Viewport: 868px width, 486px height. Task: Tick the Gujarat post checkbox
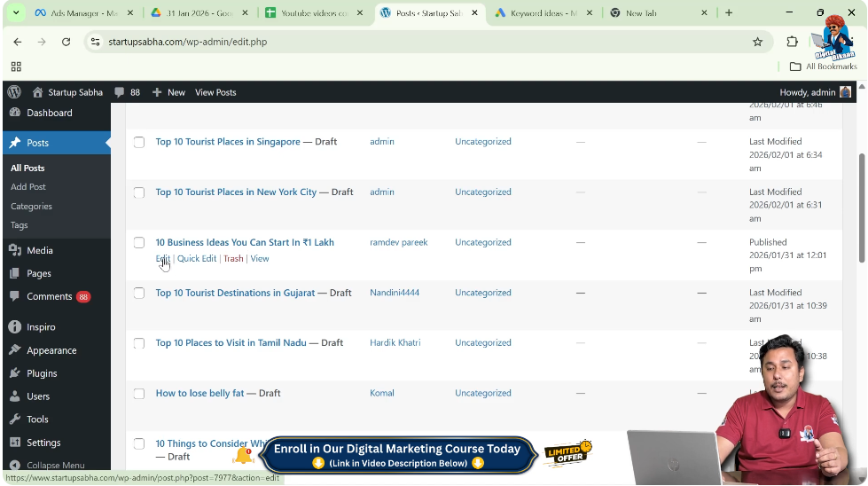pyautogui.click(x=139, y=294)
